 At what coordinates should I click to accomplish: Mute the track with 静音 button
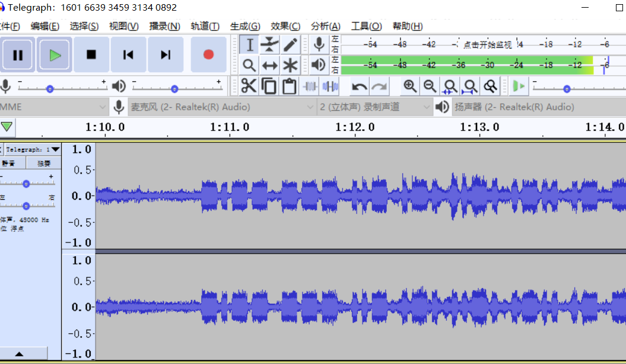[12, 163]
